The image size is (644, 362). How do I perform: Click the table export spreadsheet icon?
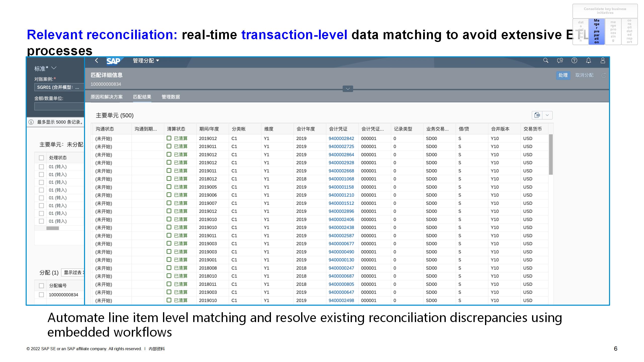(537, 115)
